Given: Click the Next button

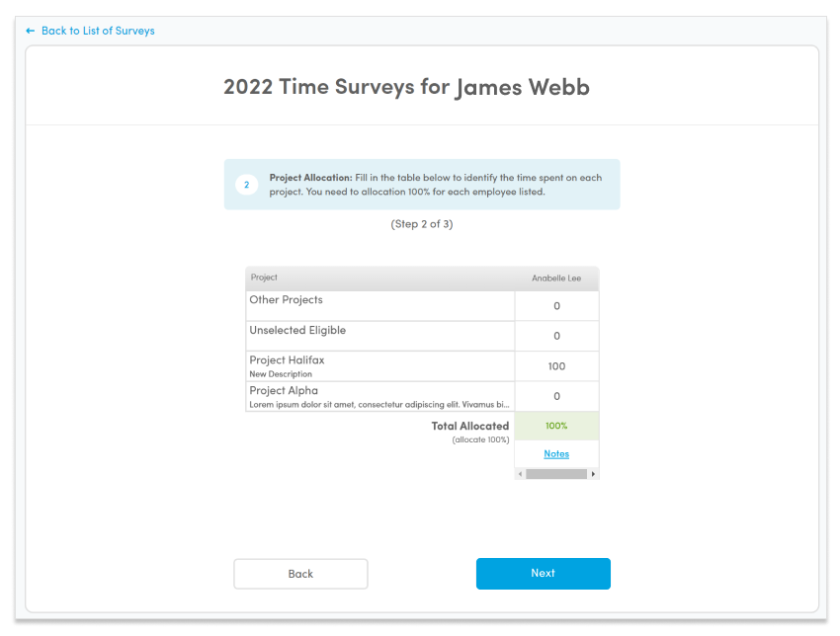Looking at the screenshot, I should click(544, 574).
